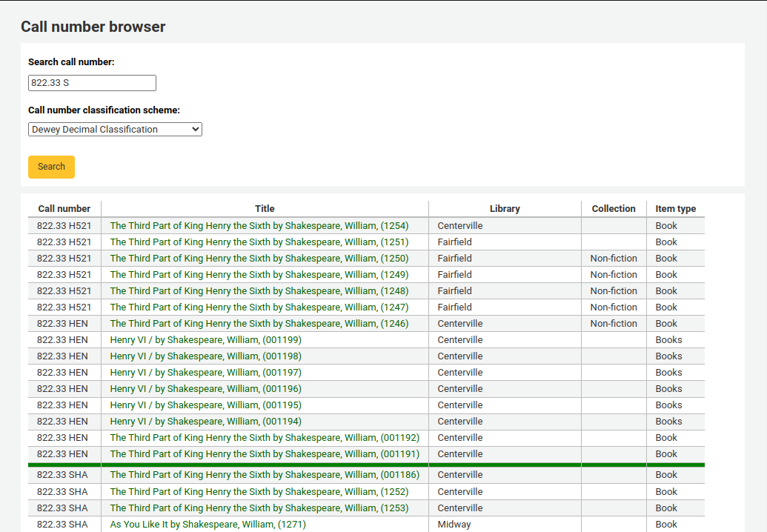Viewport: 767px width, 532px height.
Task: Open Henry VI record (001198)
Action: point(205,356)
